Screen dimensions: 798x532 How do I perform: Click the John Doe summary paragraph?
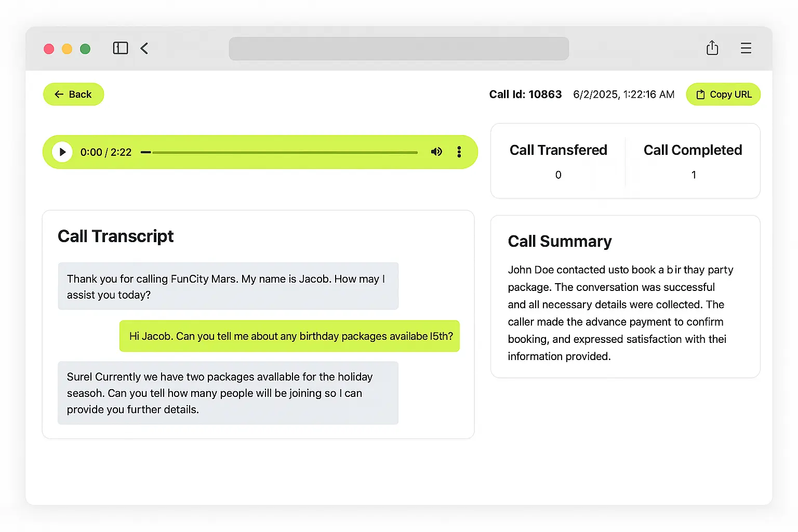tap(620, 313)
